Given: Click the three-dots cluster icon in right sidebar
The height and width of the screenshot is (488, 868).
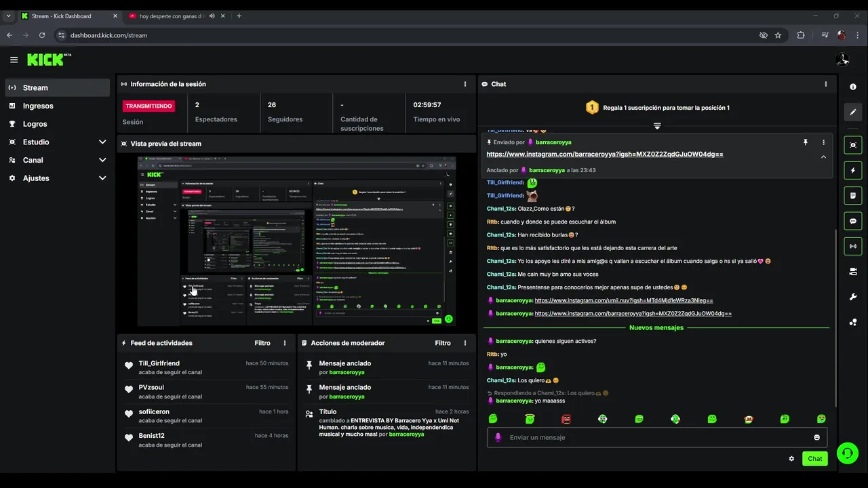Looking at the screenshot, I should (853, 322).
